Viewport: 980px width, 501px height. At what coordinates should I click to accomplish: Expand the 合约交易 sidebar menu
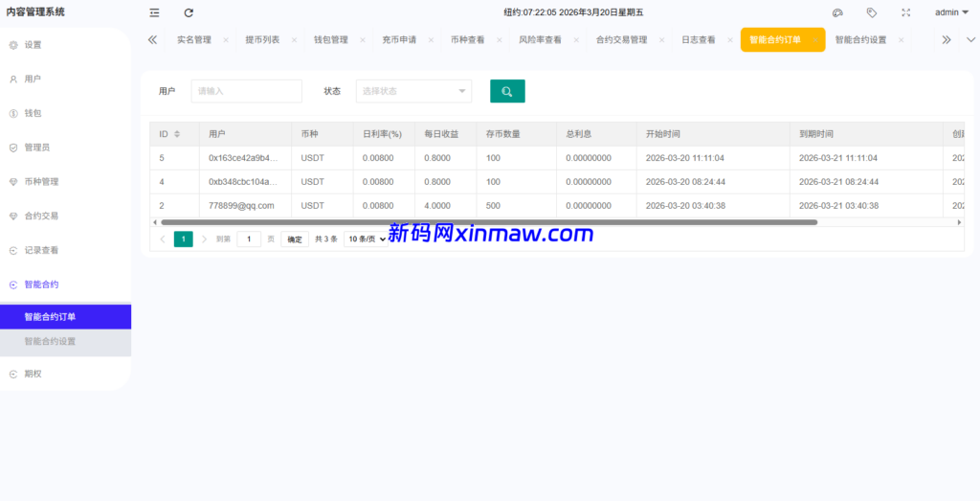click(x=66, y=216)
